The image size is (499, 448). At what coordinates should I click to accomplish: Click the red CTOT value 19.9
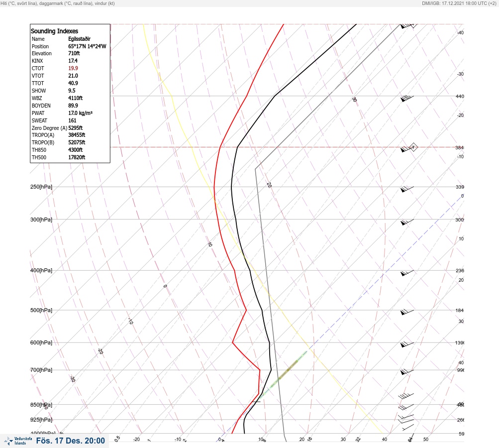[x=73, y=68]
